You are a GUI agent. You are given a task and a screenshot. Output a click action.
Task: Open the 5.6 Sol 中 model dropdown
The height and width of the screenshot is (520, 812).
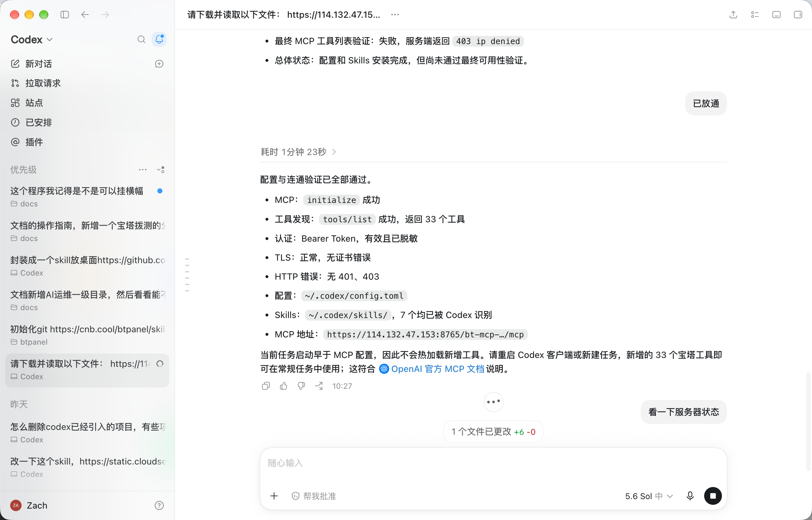click(x=649, y=496)
